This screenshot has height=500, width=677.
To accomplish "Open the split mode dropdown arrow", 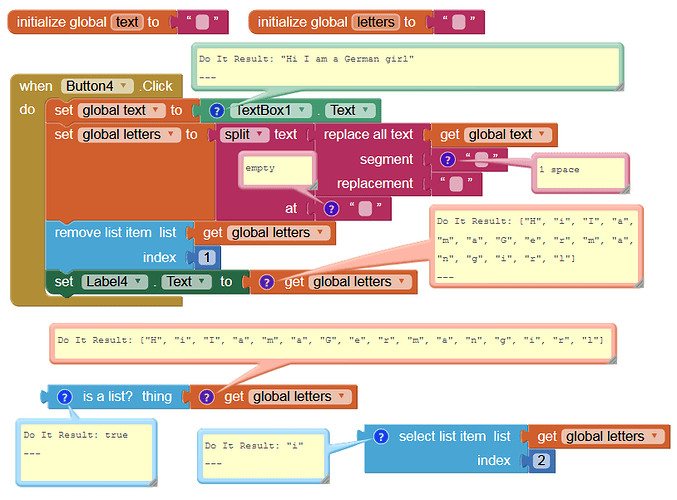I will click(259, 134).
